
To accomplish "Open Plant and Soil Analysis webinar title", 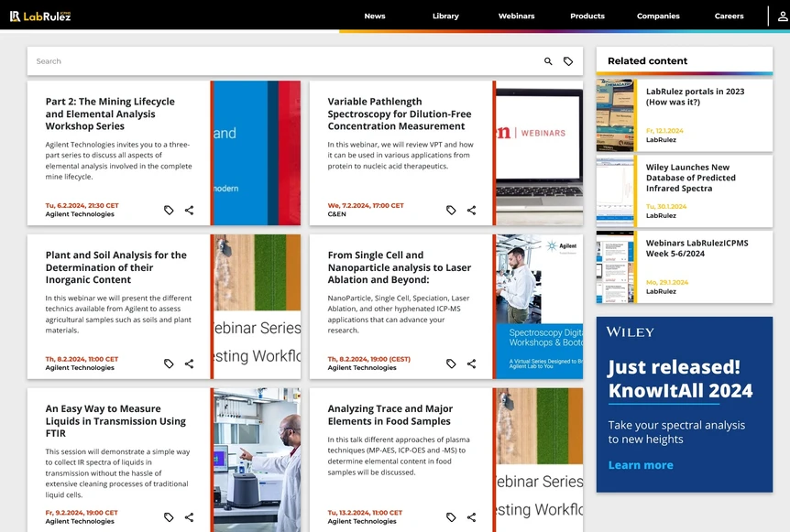I will [x=115, y=267].
